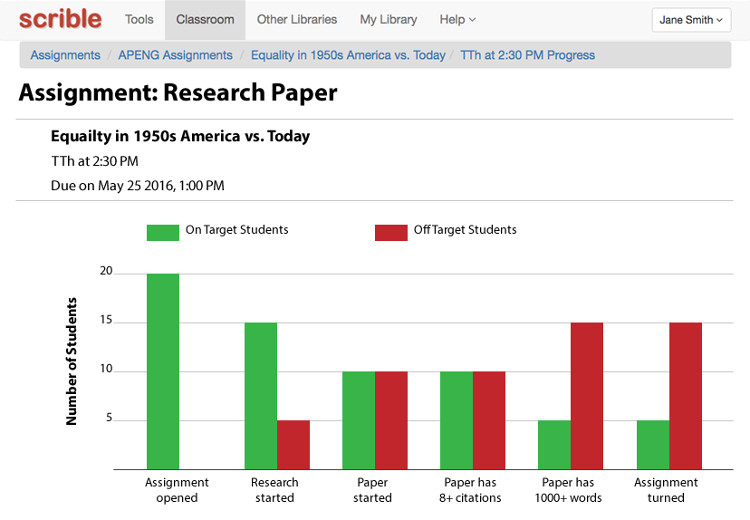Click the red Assignment turned bar
This screenshot has width=750, height=520.
685,396
